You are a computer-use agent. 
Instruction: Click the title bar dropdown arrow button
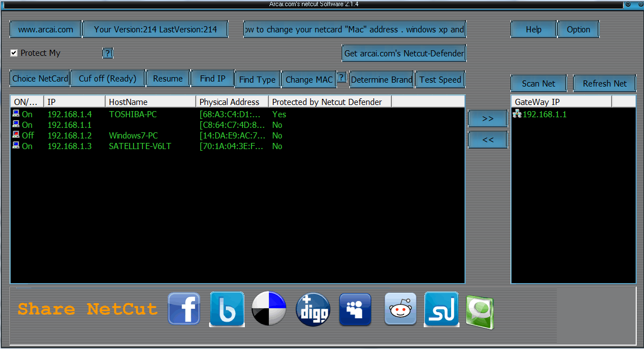628,4
